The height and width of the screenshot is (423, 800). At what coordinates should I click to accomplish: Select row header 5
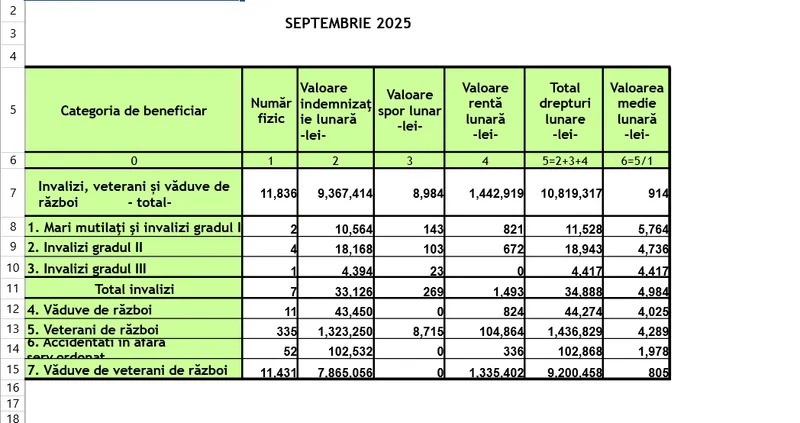click(12, 110)
